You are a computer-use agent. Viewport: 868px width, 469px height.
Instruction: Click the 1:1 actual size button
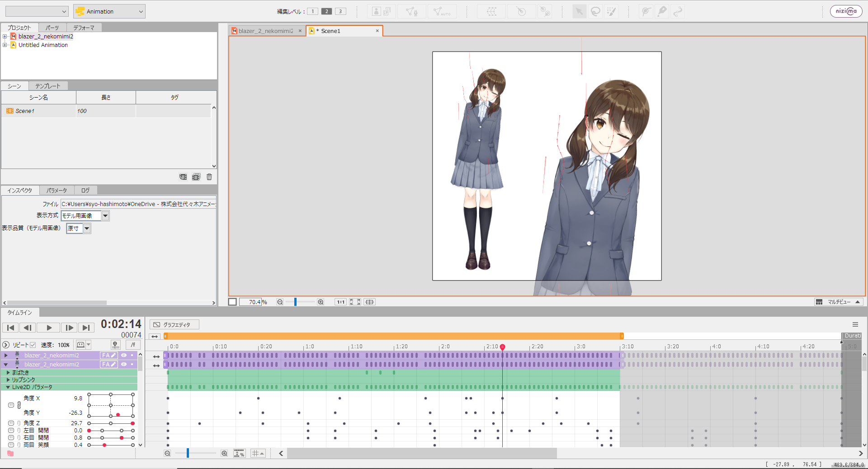coord(340,302)
